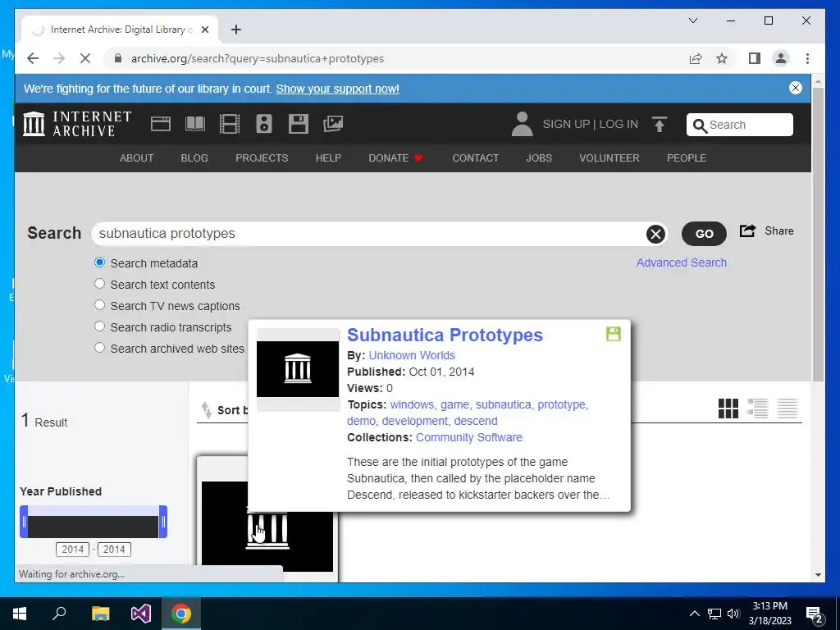Select Search radio transcripts option

(x=99, y=326)
